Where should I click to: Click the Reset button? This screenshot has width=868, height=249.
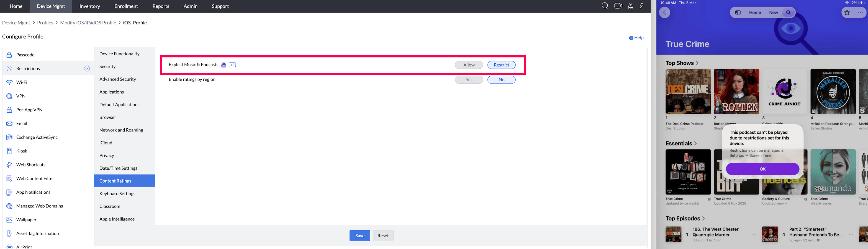click(383, 235)
